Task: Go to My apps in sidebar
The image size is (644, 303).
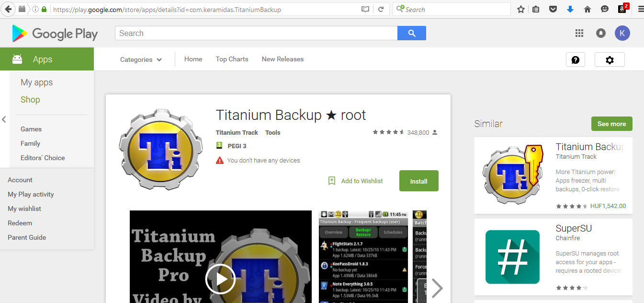Action: 37,82
